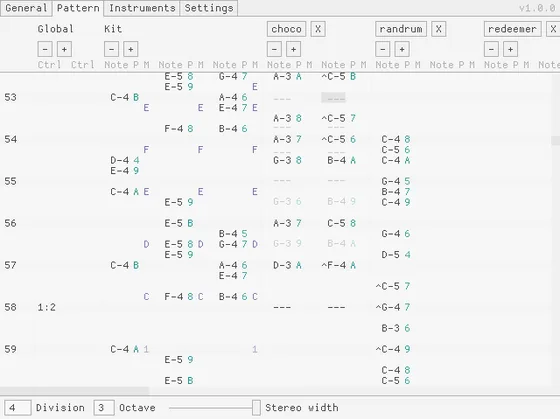Open the Instruments tab
This screenshot has width=560, height=419.
[142, 8]
